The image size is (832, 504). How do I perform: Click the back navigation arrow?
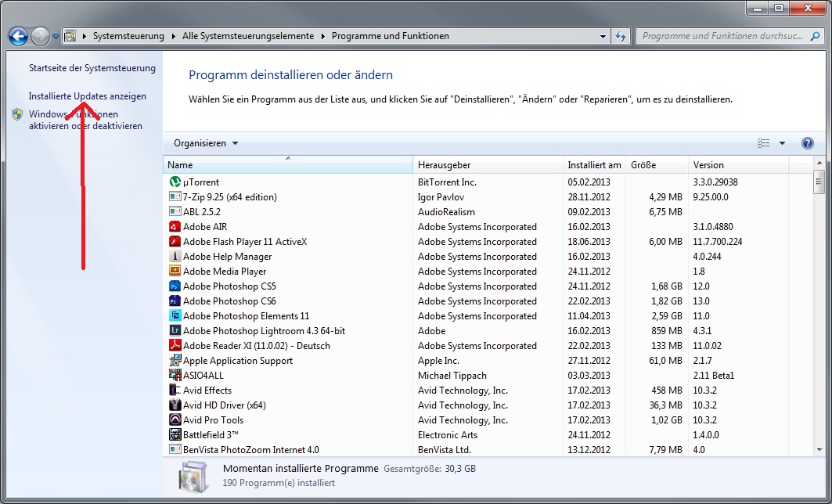click(x=18, y=37)
